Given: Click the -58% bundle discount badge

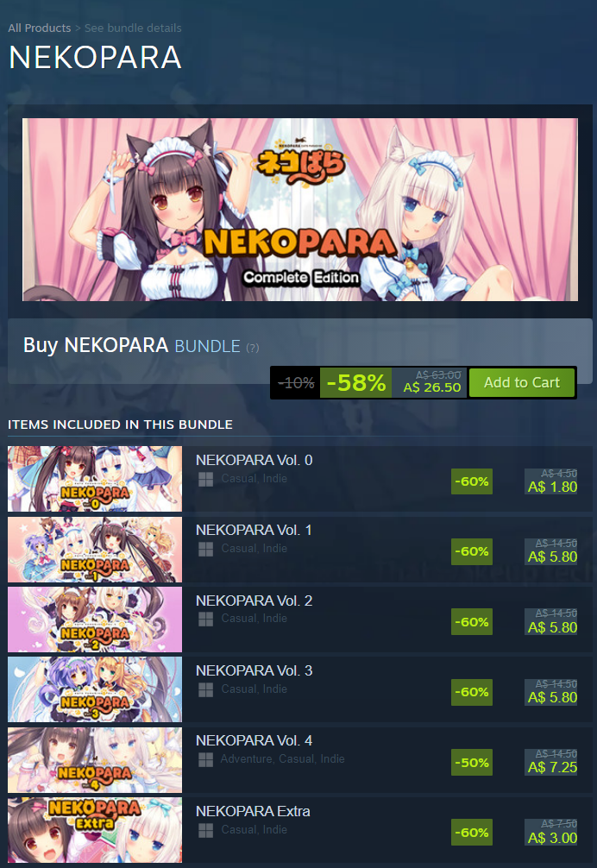Looking at the screenshot, I should pyautogui.click(x=355, y=382).
